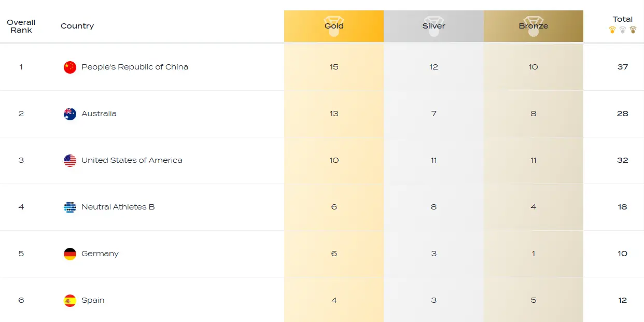The width and height of the screenshot is (644, 322).
Task: Open the United States of America link
Action: tap(132, 160)
